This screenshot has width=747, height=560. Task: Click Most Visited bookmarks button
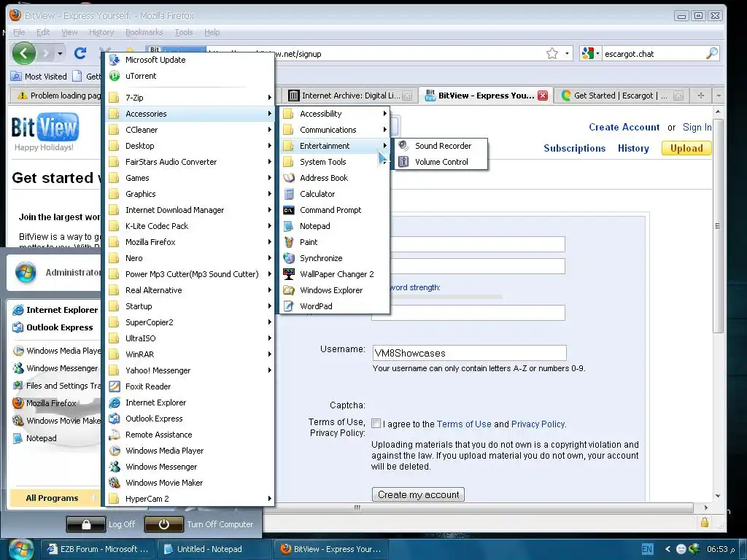39,76
